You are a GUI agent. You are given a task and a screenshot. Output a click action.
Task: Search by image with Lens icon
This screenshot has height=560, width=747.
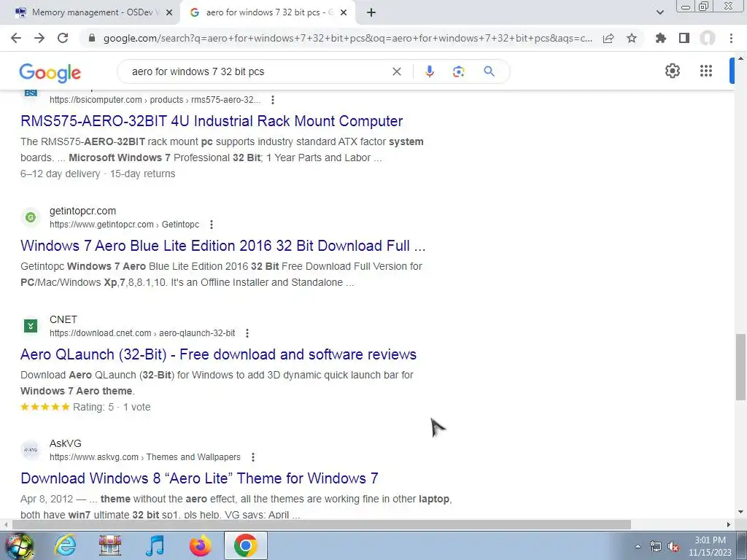point(458,71)
